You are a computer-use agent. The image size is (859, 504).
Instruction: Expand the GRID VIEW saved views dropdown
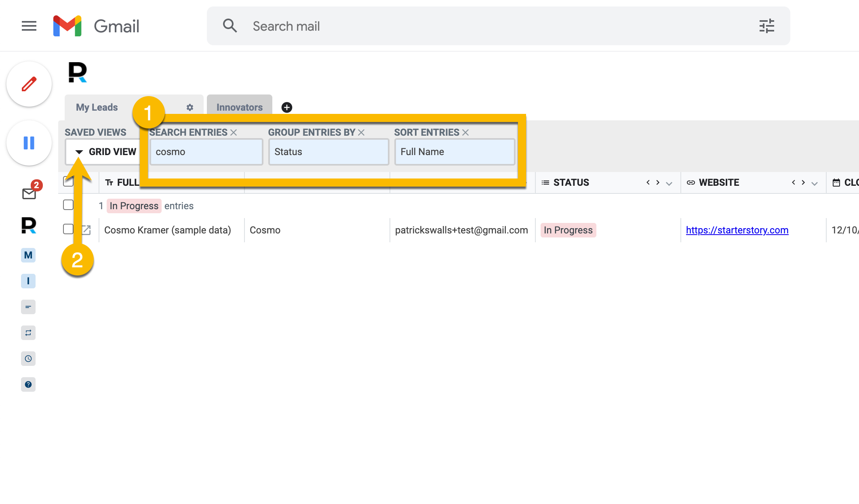click(106, 152)
